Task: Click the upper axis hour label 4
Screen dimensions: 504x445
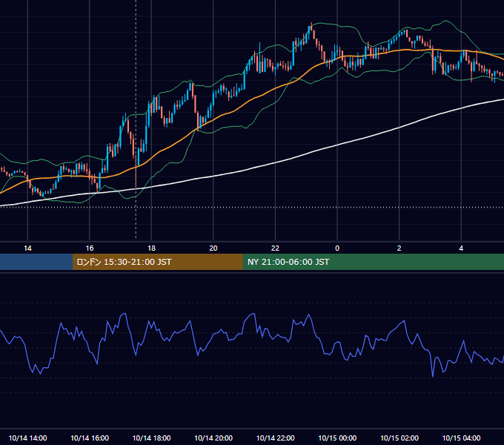Action: pyautogui.click(x=461, y=248)
